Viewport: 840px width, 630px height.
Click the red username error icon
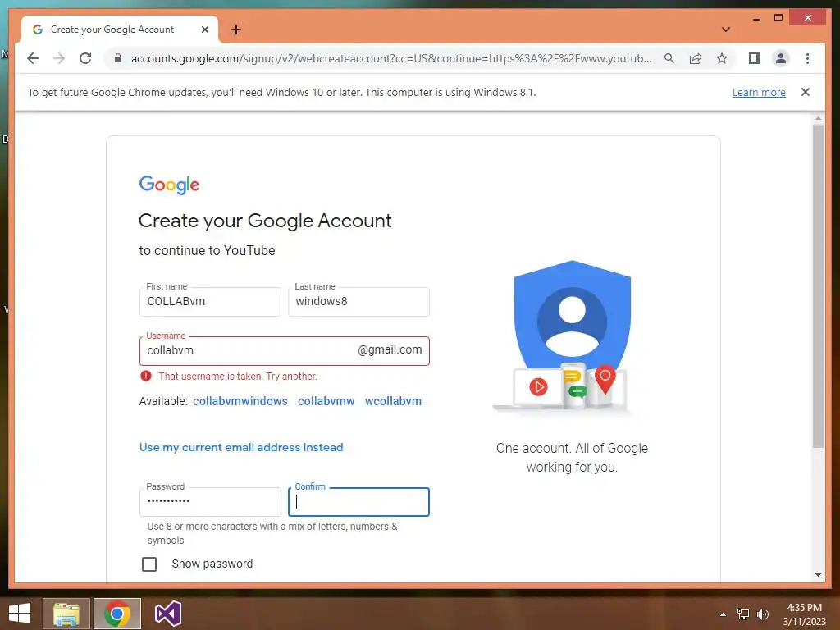[x=146, y=376]
